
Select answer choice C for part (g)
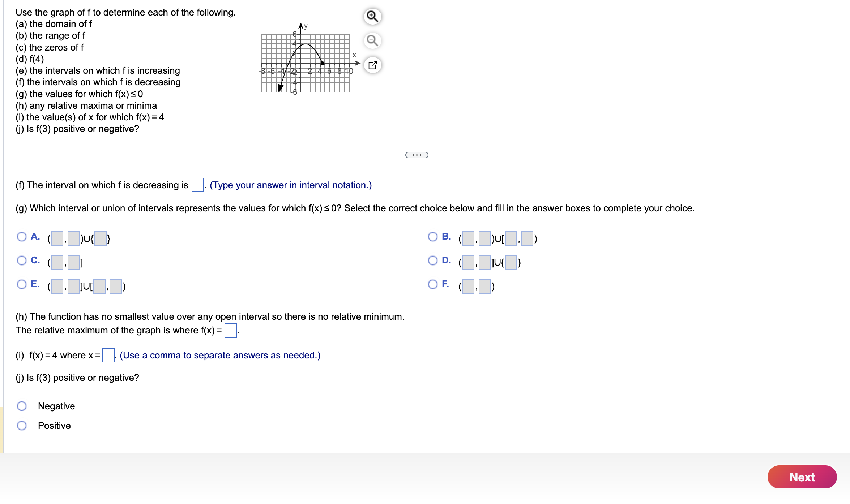pyautogui.click(x=22, y=260)
